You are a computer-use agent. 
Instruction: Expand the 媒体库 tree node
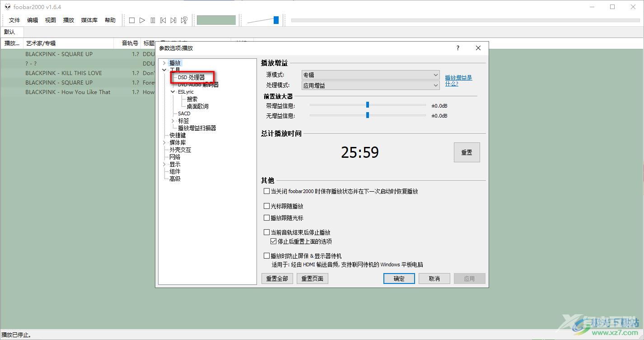164,142
